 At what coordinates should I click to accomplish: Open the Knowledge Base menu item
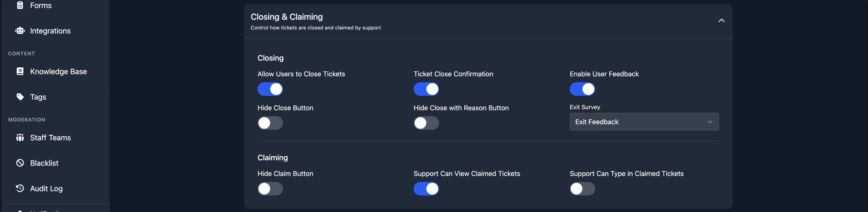pos(59,71)
